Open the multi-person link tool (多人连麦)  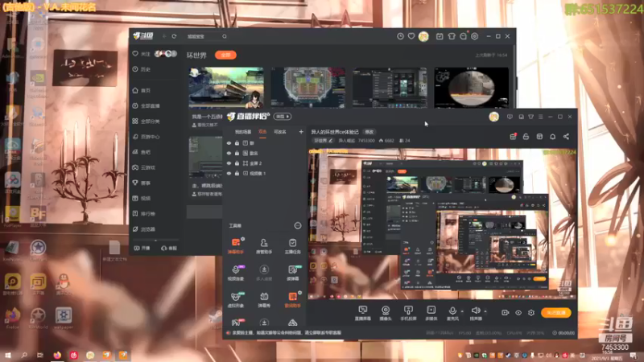pos(264,273)
